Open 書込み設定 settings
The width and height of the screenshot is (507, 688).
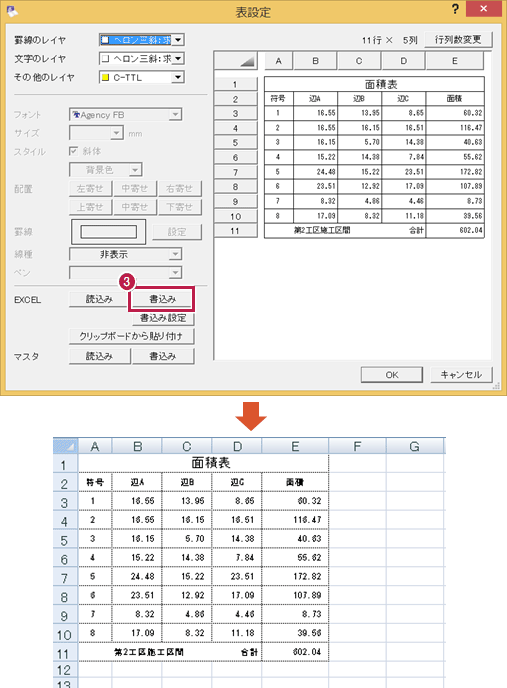[x=163, y=318]
